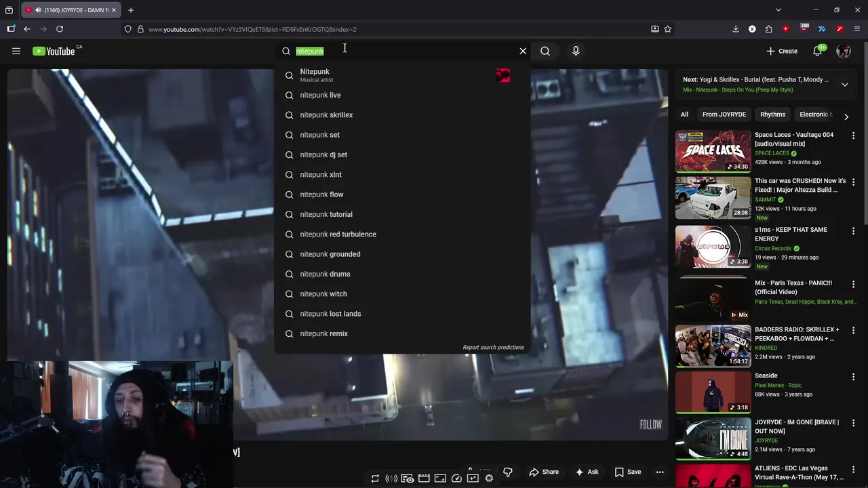Select the 'nitepunk xlnt' suggestion

[402, 175]
